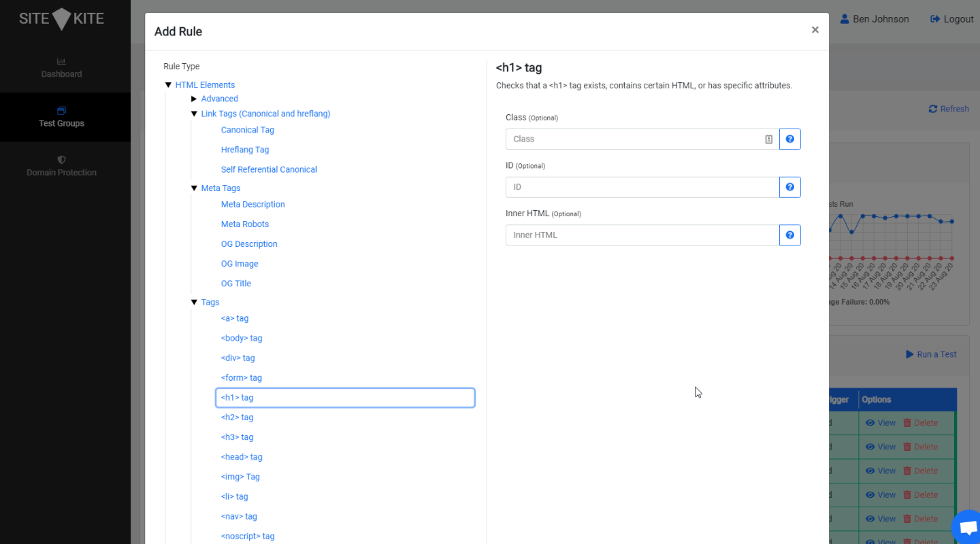Click the Meta Tags tree label
The image size is (980, 544).
point(220,188)
